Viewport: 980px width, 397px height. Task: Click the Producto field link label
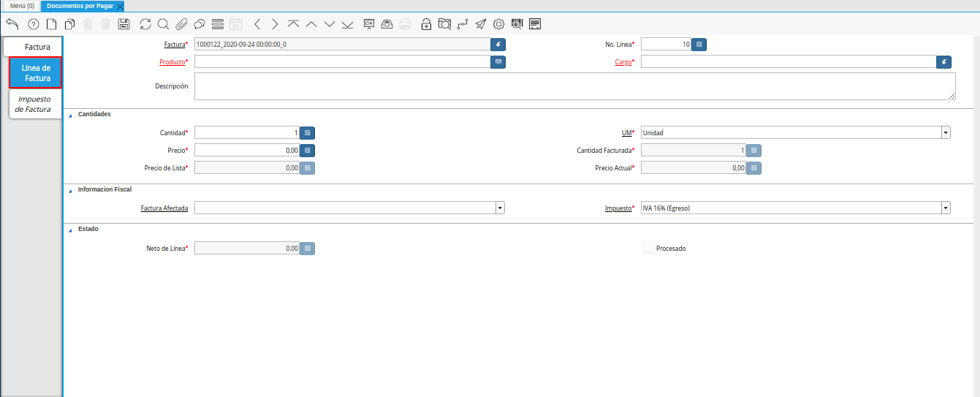pos(172,62)
